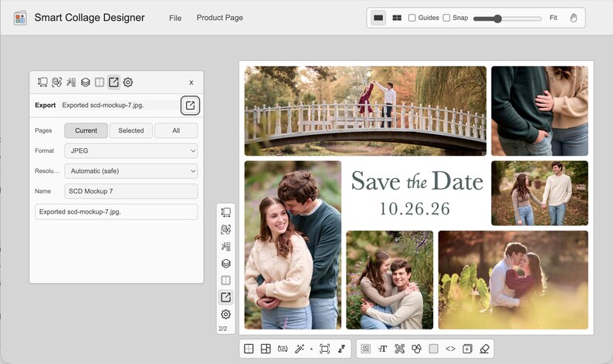613x364 pixels.
Task: Open the File menu
Action: (175, 18)
